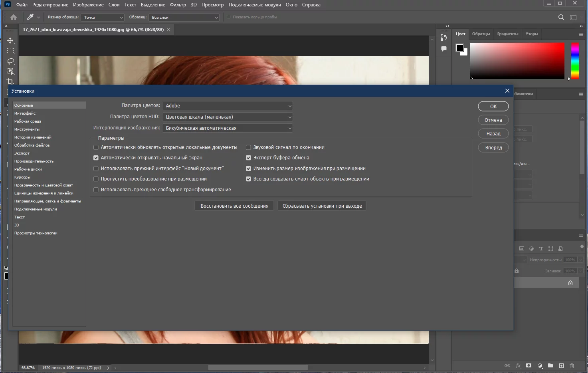Viewport: 588px width, 373px height.
Task: Uncheck Экспорт буфера обмена
Action: pos(248,158)
